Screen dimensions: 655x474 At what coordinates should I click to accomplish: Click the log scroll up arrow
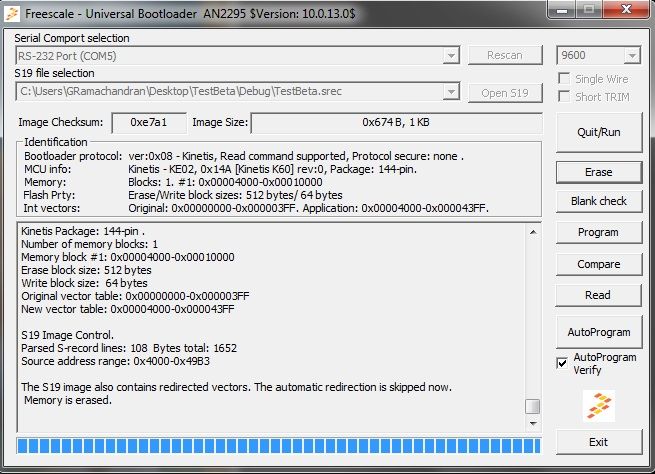[x=533, y=232]
